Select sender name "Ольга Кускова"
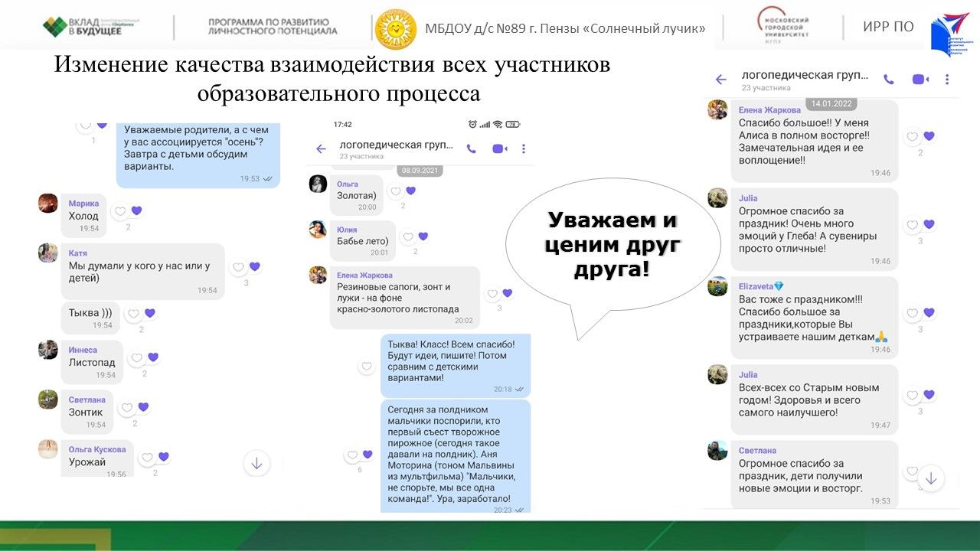 point(97,449)
